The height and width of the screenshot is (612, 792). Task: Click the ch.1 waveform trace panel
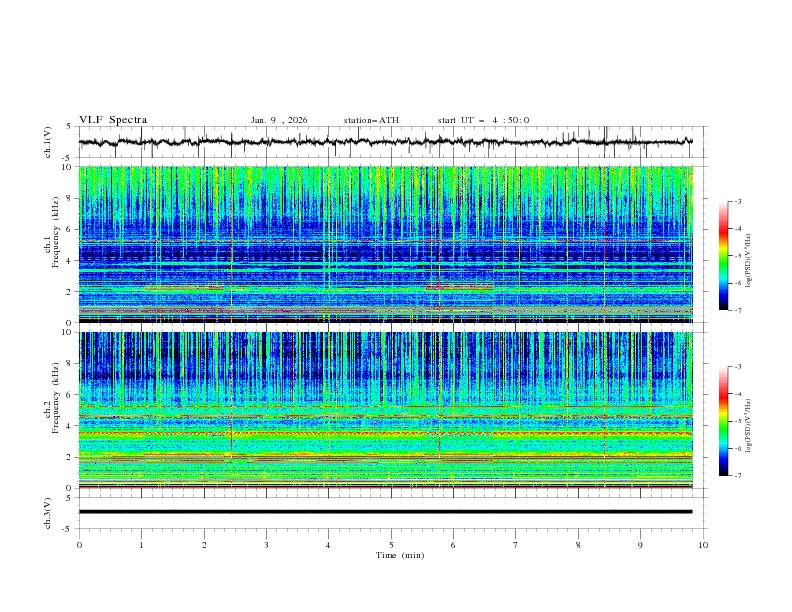tap(392, 142)
